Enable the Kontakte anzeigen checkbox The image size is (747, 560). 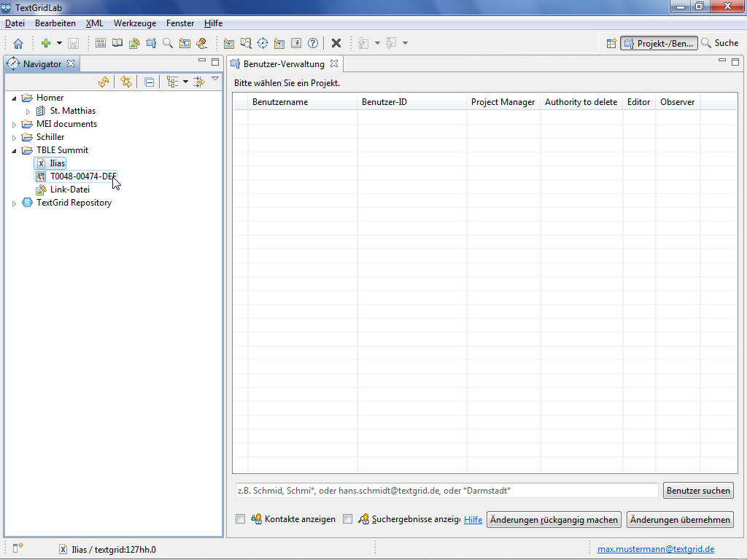tap(240, 519)
